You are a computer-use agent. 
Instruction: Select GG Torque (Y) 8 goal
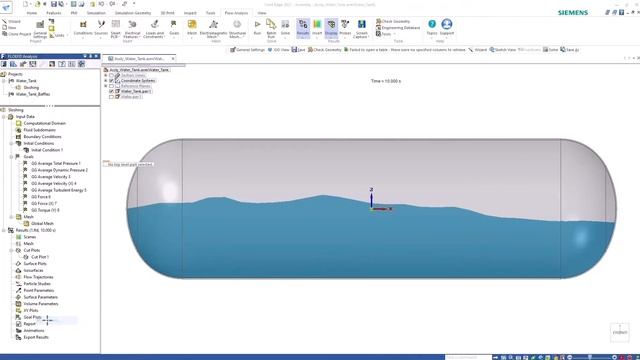click(x=45, y=210)
